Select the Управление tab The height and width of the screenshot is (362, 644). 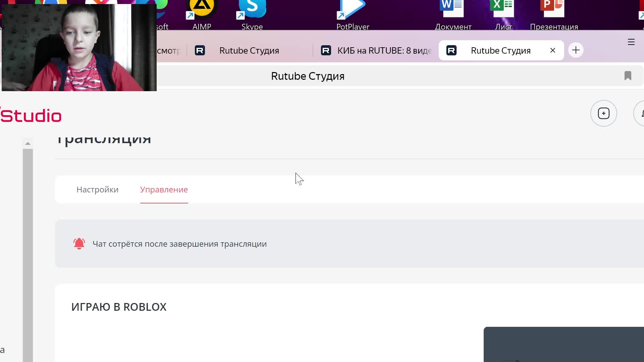tap(164, 189)
